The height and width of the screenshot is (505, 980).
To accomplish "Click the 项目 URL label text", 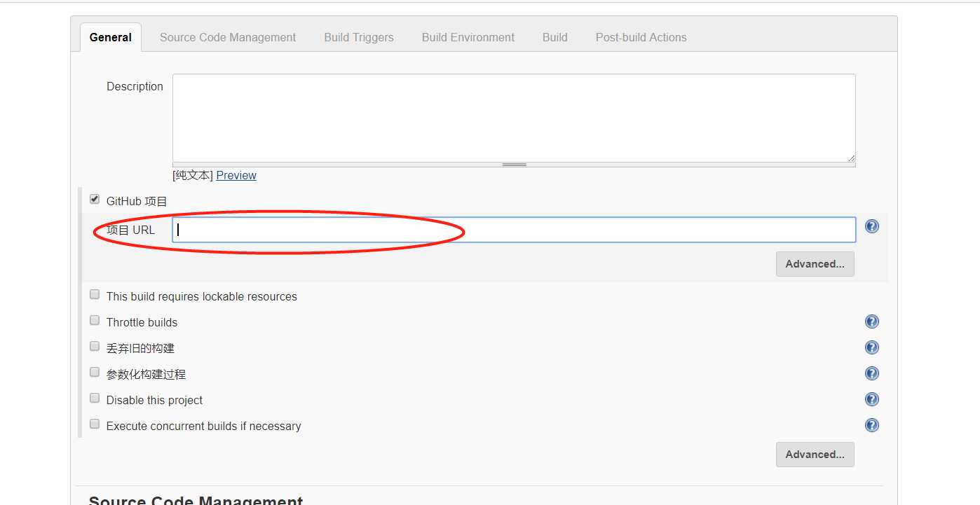I will tap(130, 230).
